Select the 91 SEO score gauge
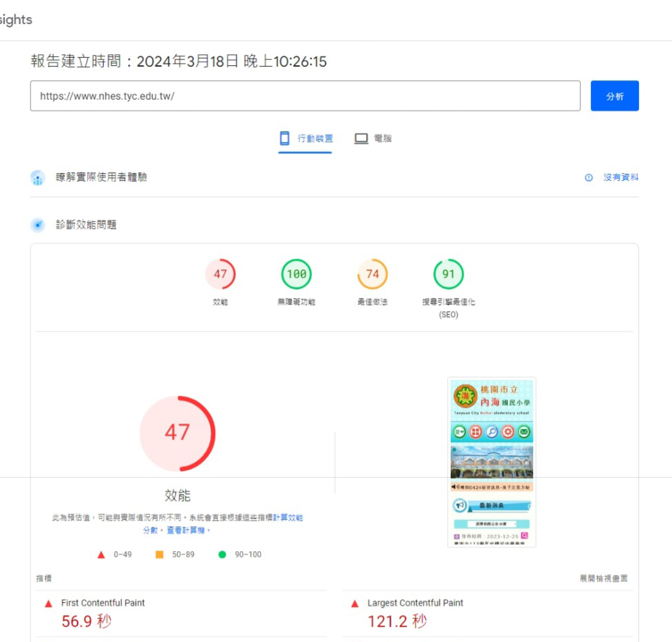The width and height of the screenshot is (672, 642). coord(448,274)
